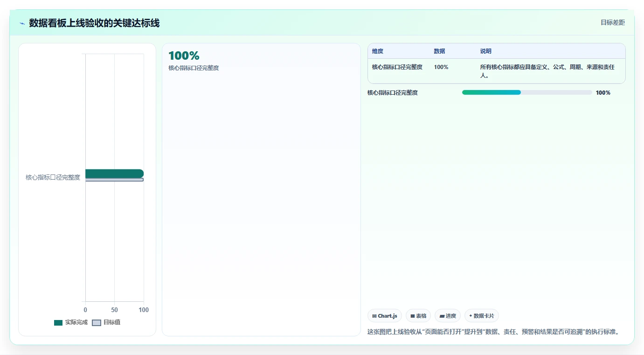Click the 核心指标口径完整度 progress row label
The width and height of the screenshot is (644, 355).
(x=393, y=93)
